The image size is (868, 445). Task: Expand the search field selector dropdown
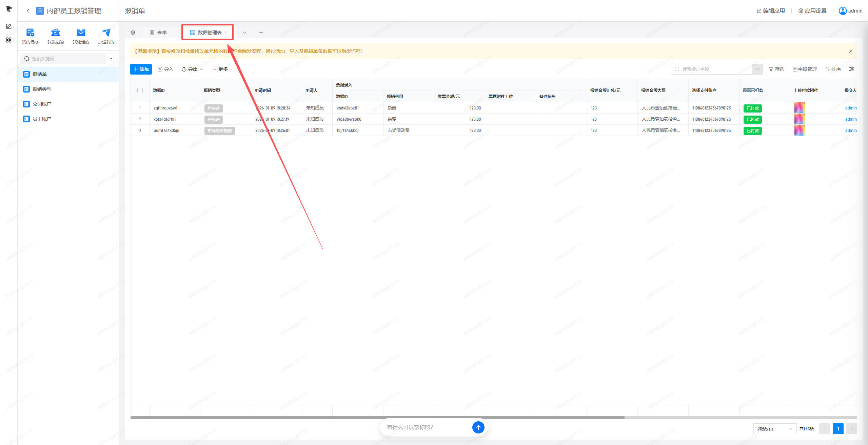point(757,69)
